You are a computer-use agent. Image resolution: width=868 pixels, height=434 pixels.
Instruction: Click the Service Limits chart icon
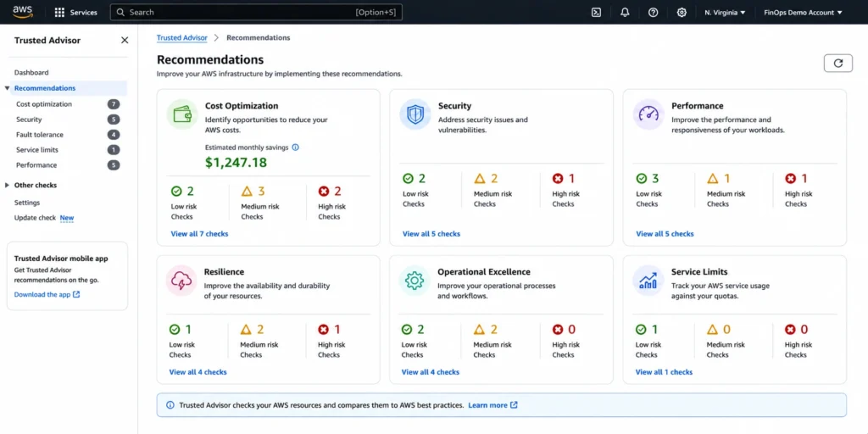(x=648, y=281)
